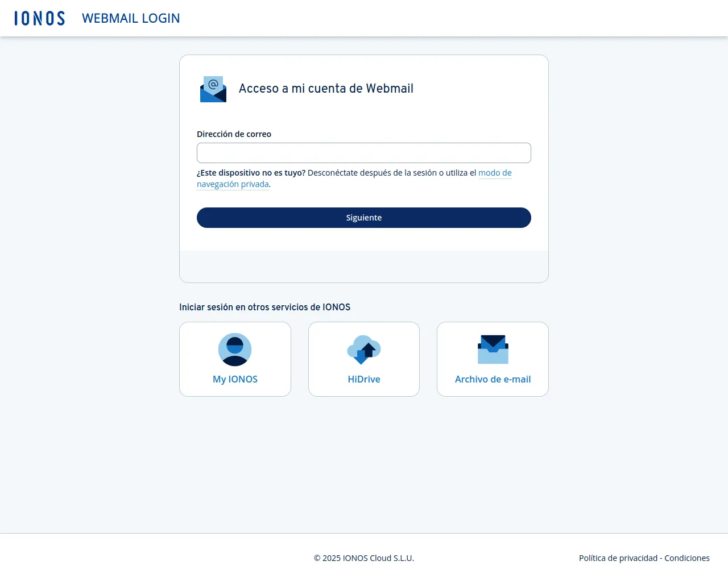Click the Archivo de e-mail envelope icon
The image size is (728, 582).
click(493, 350)
